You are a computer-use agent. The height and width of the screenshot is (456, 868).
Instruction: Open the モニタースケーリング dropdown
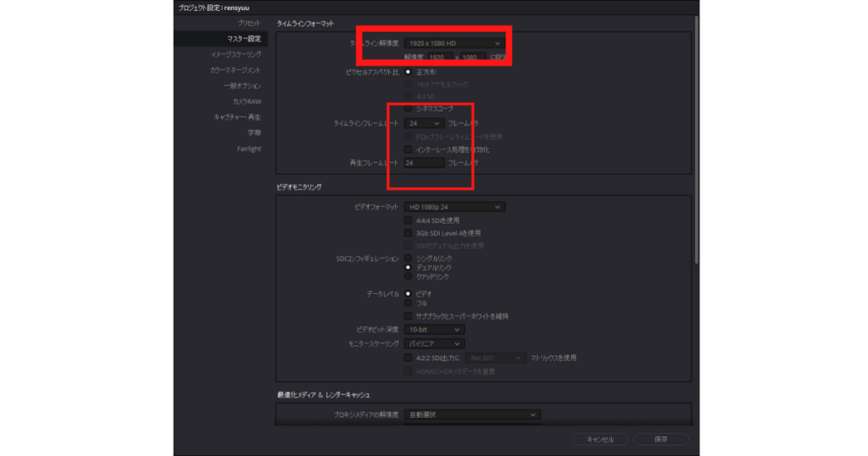(433, 343)
